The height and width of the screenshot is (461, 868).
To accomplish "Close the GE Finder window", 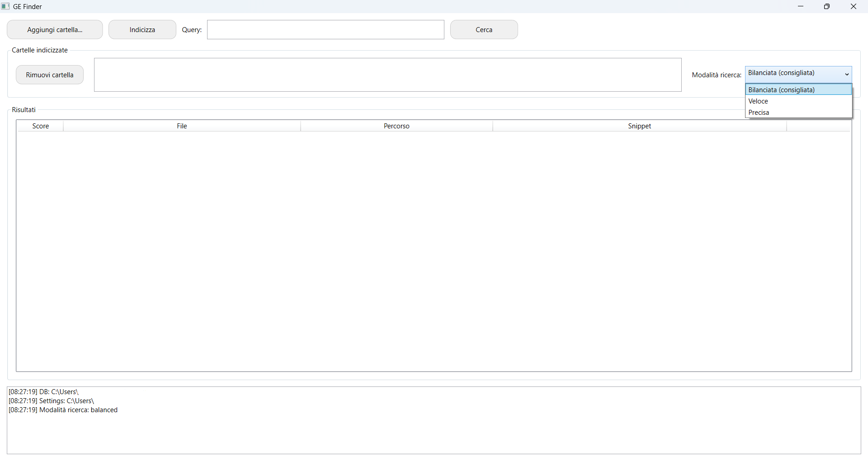I will (x=854, y=6).
